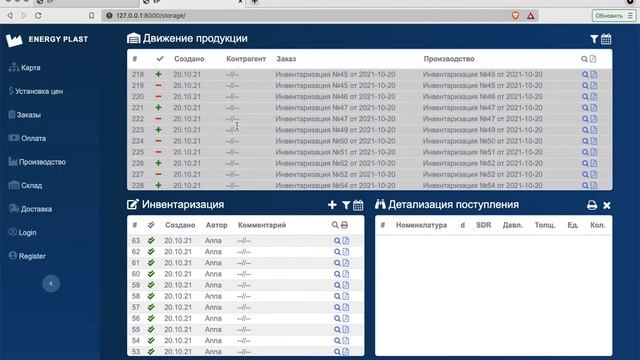Click magnifier icon for inventory 60
This screenshot has width=640, height=360.
pyautogui.click(x=337, y=274)
